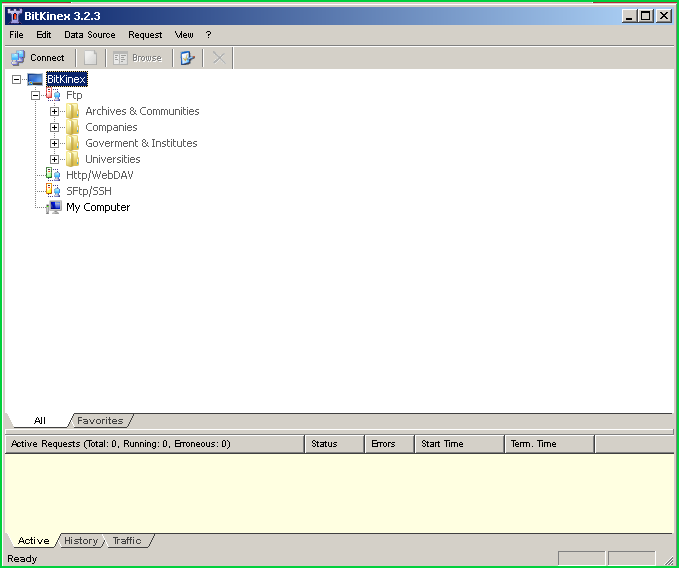Viewport: 679px width, 568px height.
Task: Click the Companies folder icon
Action: 72,127
